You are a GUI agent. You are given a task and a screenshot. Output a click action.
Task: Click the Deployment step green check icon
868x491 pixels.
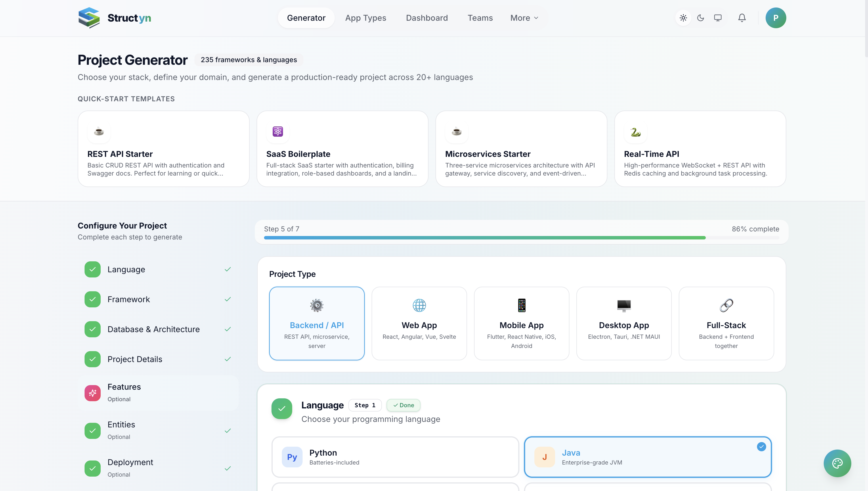coord(93,469)
